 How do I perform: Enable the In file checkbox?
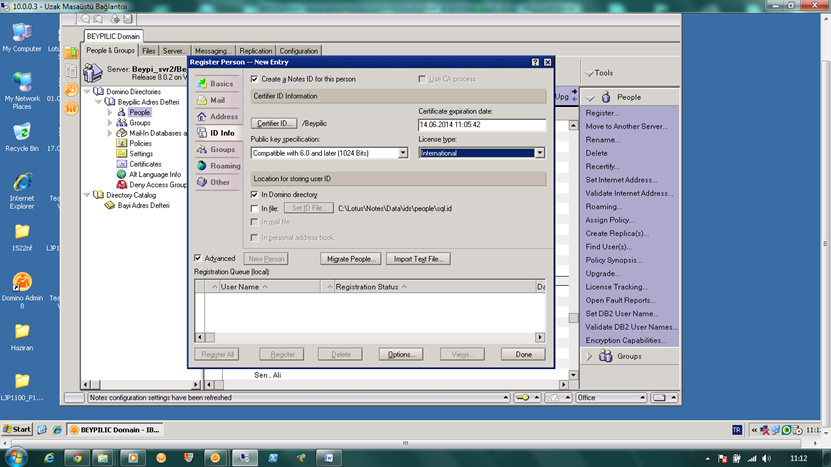click(254, 208)
